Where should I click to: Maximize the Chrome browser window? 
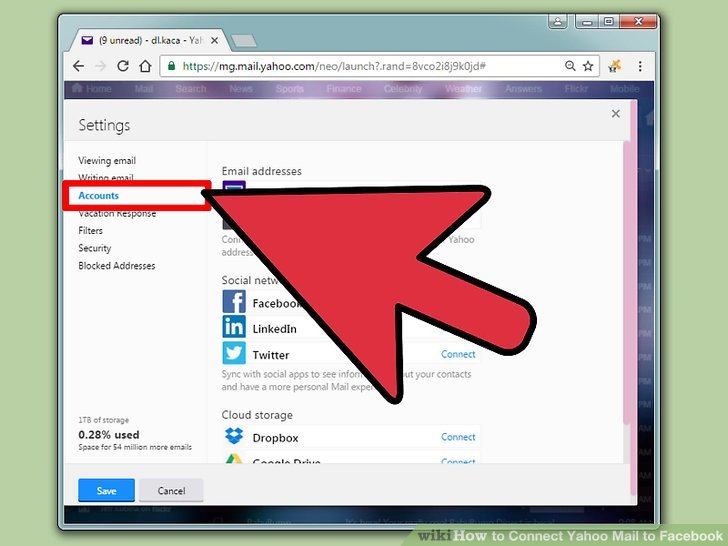click(x=609, y=22)
